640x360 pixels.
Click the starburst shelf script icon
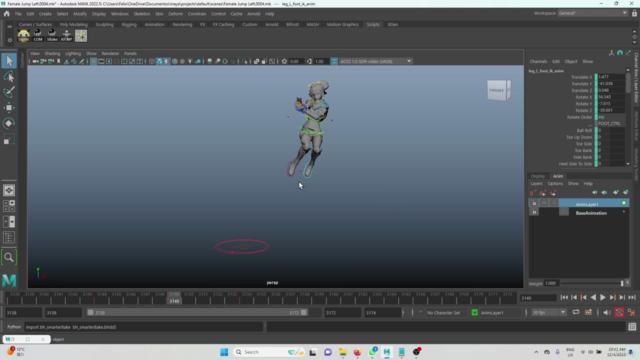(x=81, y=36)
